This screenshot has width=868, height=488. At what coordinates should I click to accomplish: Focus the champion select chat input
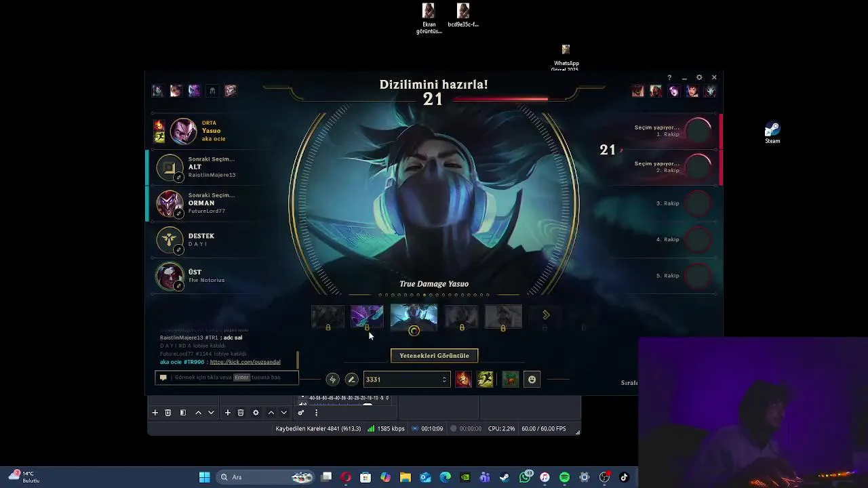tap(226, 378)
